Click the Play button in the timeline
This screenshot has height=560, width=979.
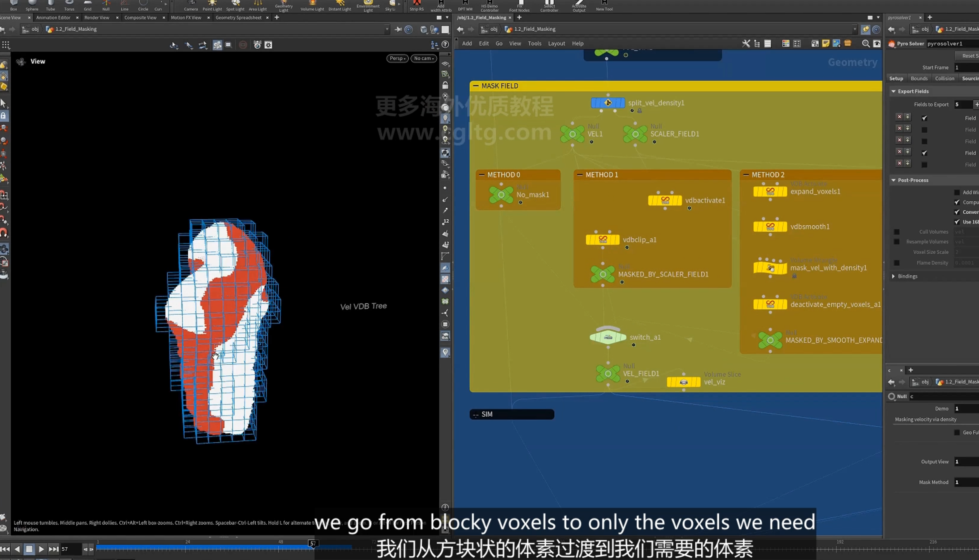tap(41, 549)
